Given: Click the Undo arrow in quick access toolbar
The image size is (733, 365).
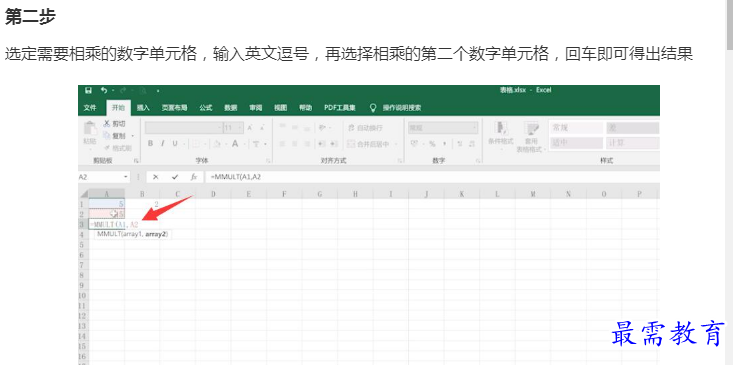Looking at the screenshot, I should [104, 91].
